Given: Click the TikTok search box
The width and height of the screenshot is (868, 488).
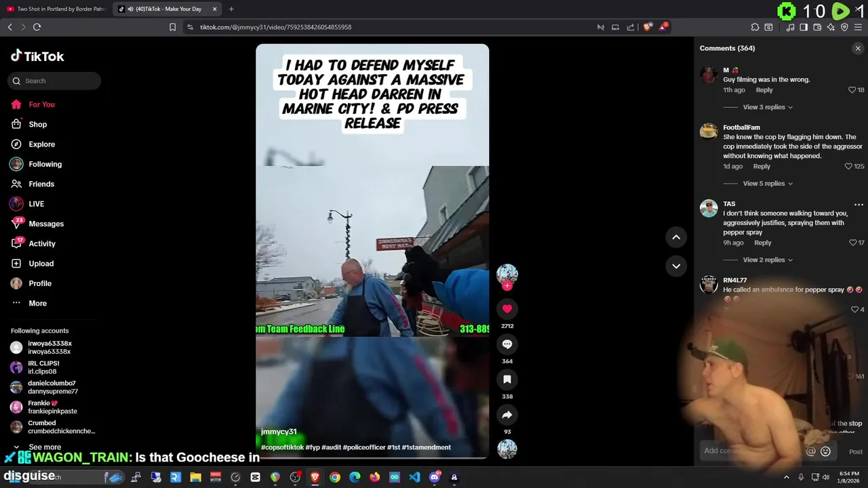Looking at the screenshot, I should [54, 81].
